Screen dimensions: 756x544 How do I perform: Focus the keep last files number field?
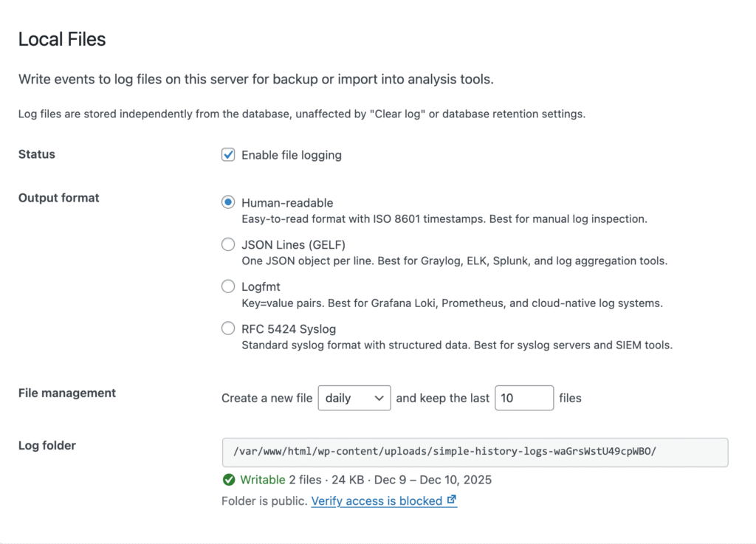coord(523,398)
